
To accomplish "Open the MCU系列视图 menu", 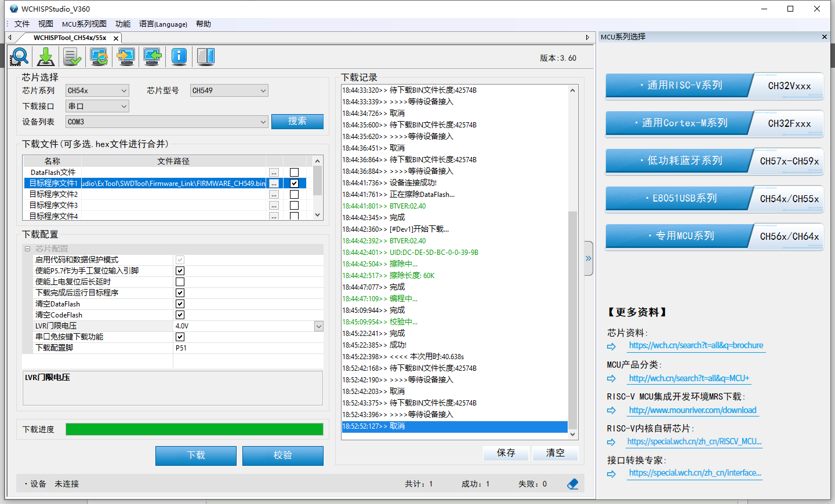I will [84, 24].
